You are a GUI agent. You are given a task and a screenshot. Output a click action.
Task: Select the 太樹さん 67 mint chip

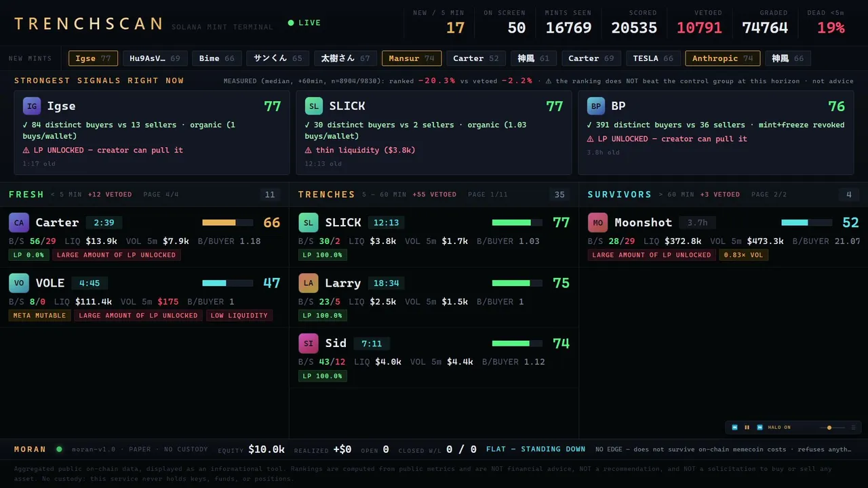[346, 58]
